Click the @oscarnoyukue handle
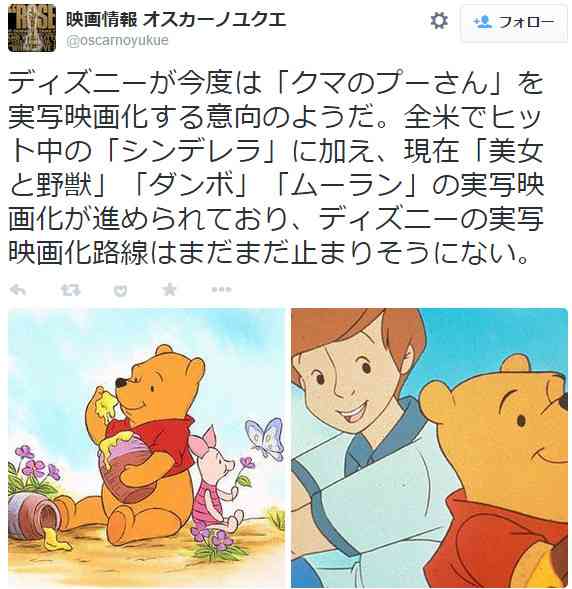Screen dimensions: 572x589 pyautogui.click(x=117, y=40)
